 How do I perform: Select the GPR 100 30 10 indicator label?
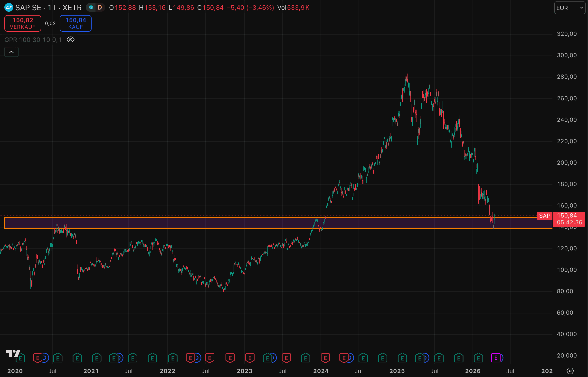coord(33,40)
